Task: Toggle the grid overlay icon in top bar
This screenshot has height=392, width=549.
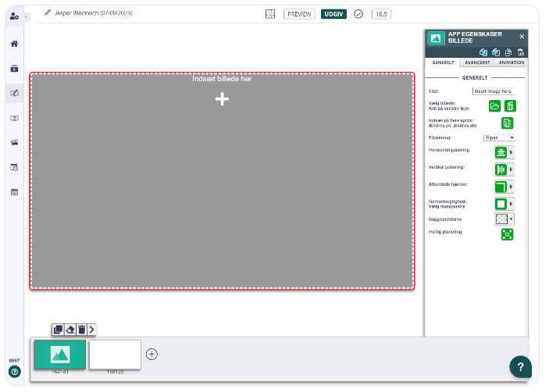Action: 270,14
